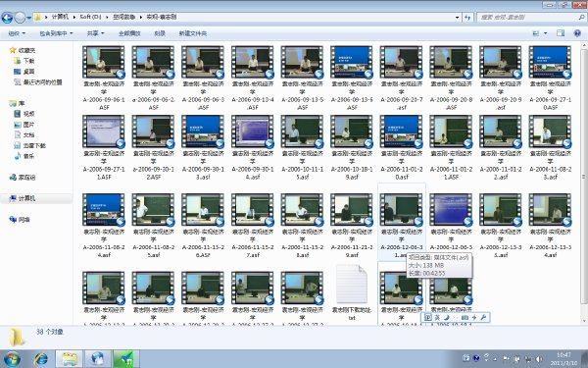The image size is (588, 368).
Task: Click the IME wrench settings icon
Action: pos(483,318)
